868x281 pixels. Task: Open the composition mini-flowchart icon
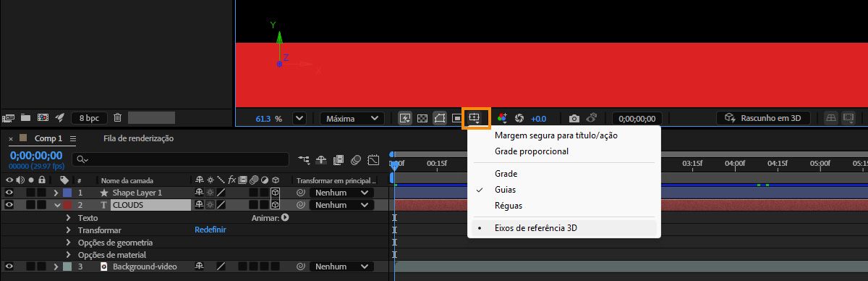(304, 159)
